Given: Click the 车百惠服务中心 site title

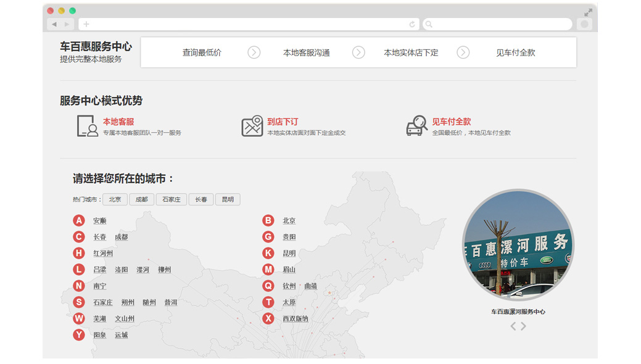Looking at the screenshot, I should tap(96, 46).
